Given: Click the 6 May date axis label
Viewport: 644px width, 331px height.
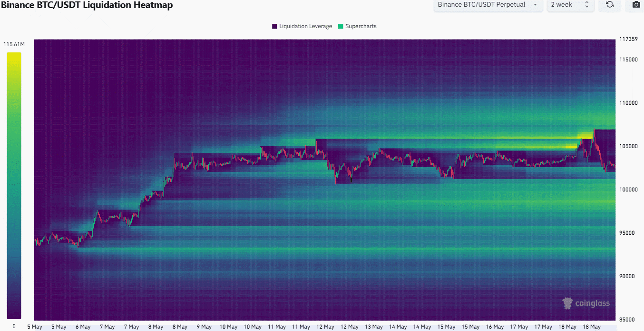Looking at the screenshot, I should pyautogui.click(x=83, y=327).
